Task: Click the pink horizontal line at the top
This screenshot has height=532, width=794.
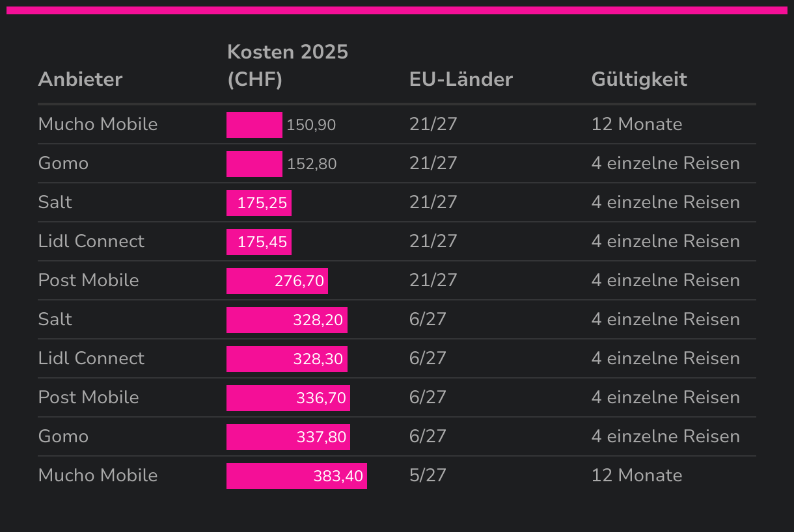Action: (x=397, y=10)
